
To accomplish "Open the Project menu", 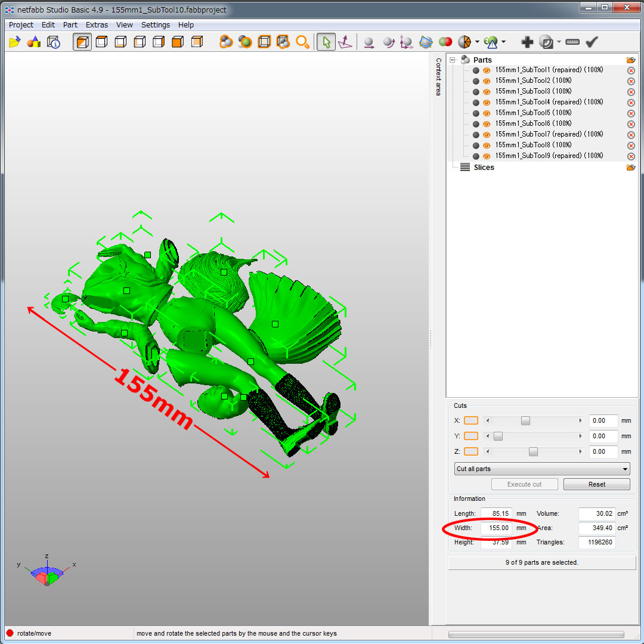I will pos(21,24).
